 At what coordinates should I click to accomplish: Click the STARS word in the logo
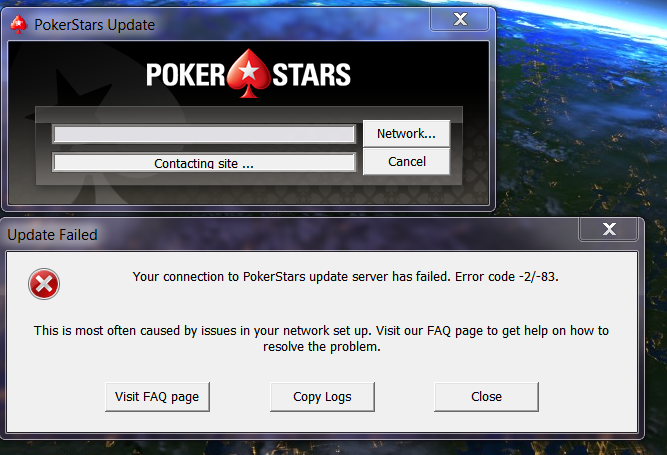point(311,75)
